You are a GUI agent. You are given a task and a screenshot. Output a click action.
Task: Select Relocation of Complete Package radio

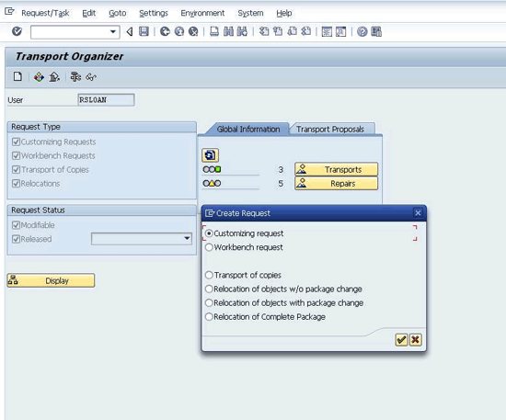point(209,317)
